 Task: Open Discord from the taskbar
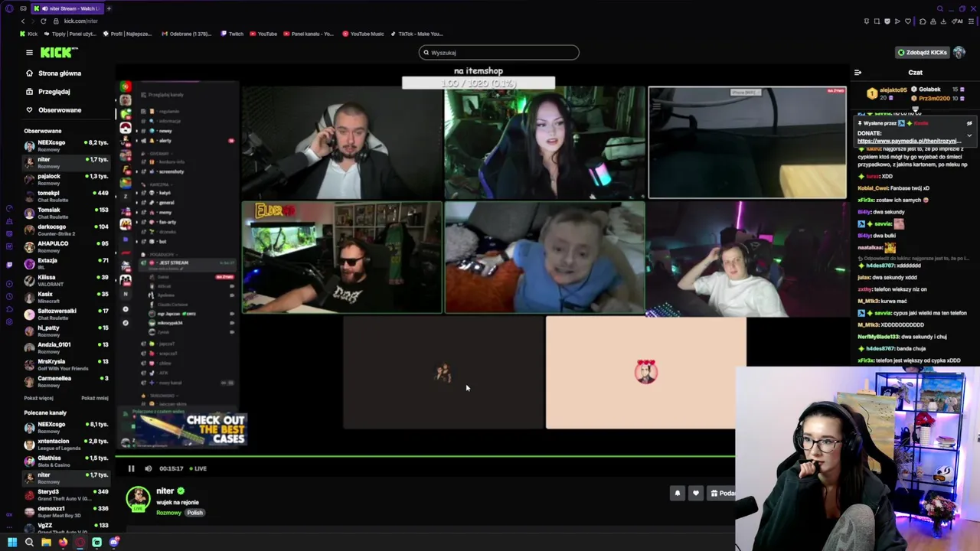pos(113,543)
